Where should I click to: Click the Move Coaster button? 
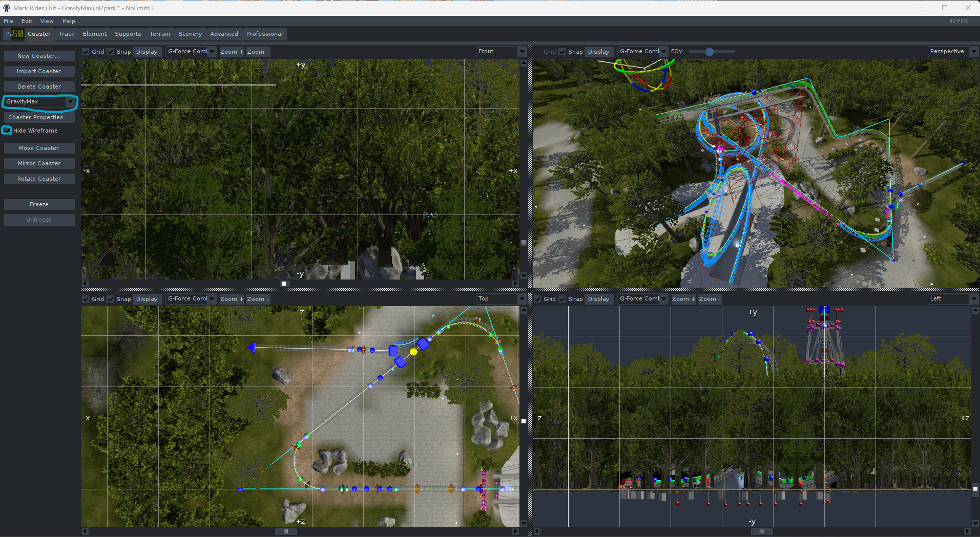pos(39,148)
